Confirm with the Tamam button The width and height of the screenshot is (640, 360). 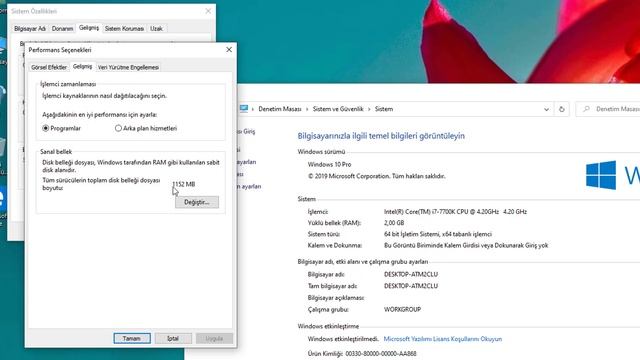[x=132, y=338]
